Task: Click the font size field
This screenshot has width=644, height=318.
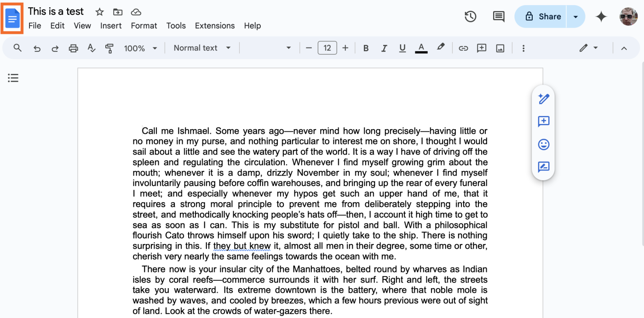Action: (x=327, y=48)
